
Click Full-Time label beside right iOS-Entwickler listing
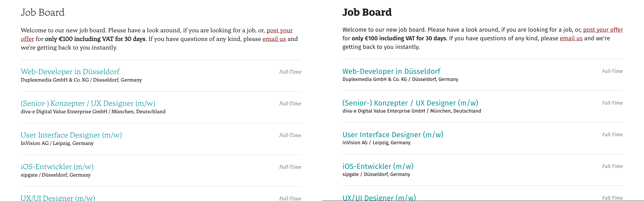pos(612,167)
